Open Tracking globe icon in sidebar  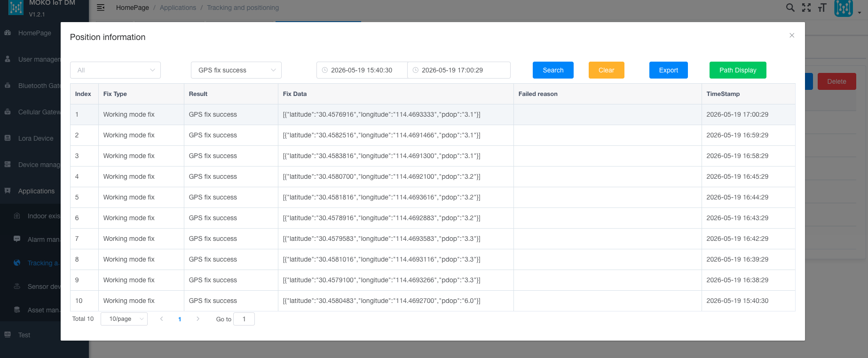(x=17, y=263)
